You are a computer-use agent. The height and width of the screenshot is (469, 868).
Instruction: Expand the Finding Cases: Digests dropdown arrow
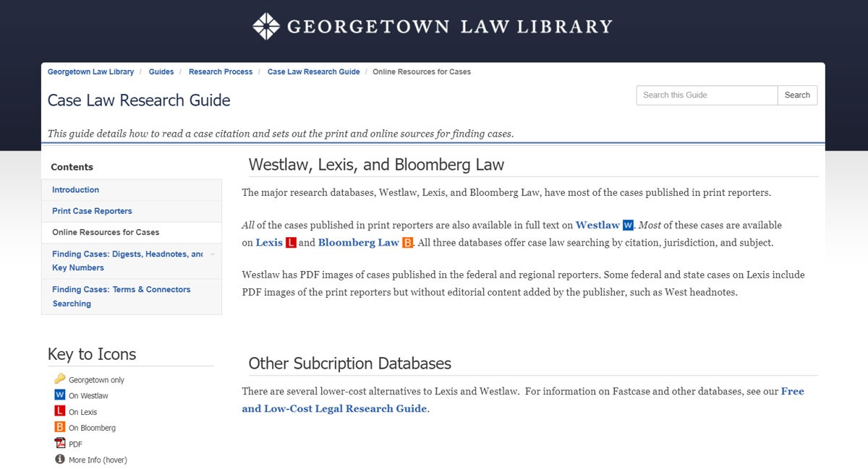(x=213, y=254)
